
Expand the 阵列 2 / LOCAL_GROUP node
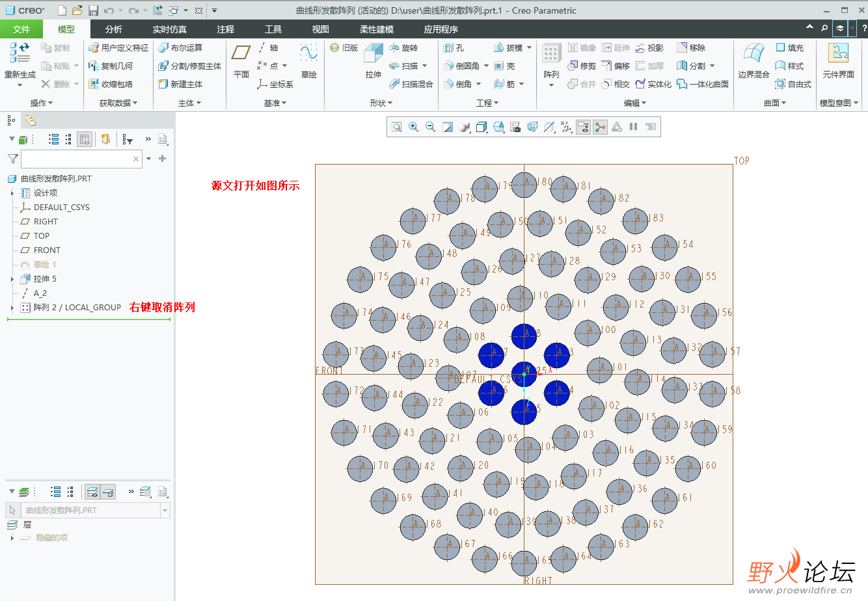[x=12, y=308]
